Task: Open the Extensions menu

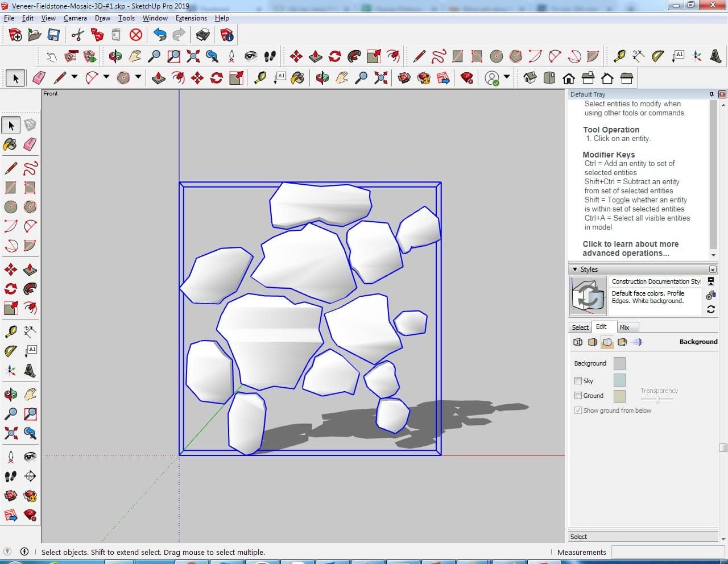Action: (191, 18)
